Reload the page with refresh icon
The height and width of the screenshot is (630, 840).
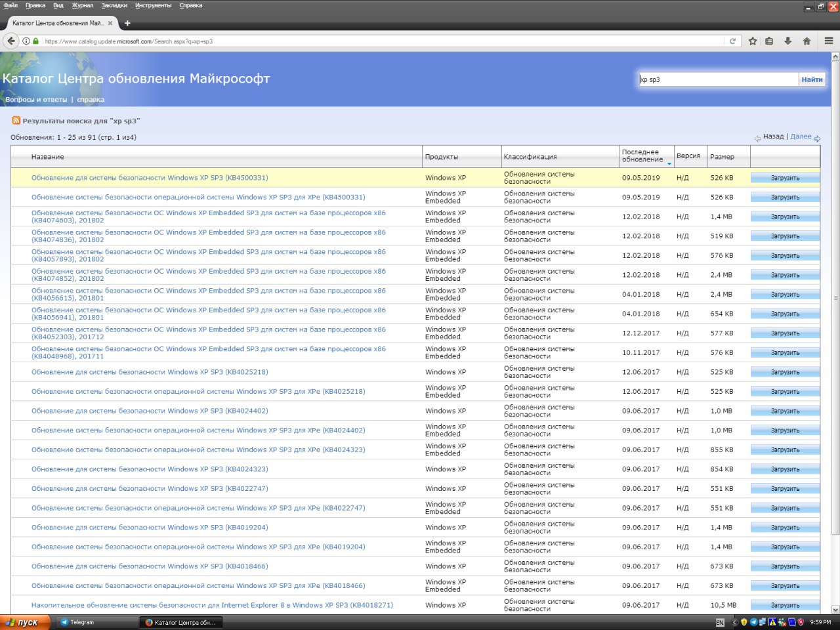coord(732,41)
